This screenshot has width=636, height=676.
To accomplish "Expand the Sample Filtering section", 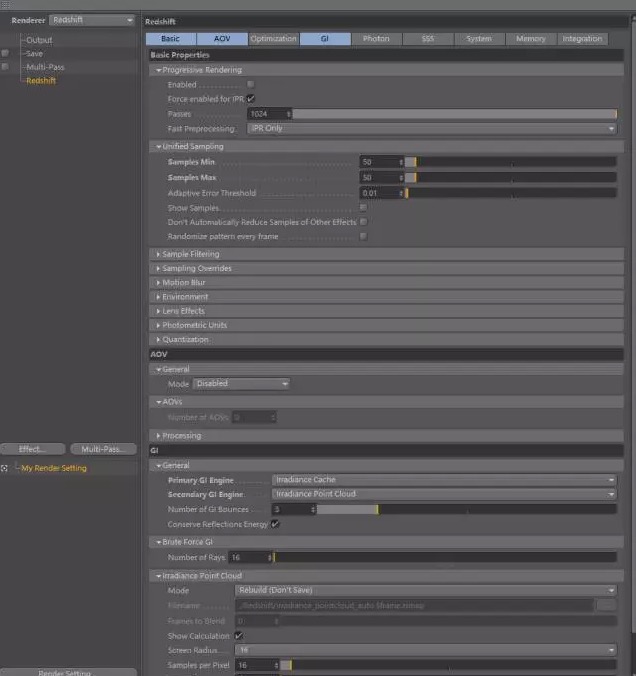I will (190, 254).
